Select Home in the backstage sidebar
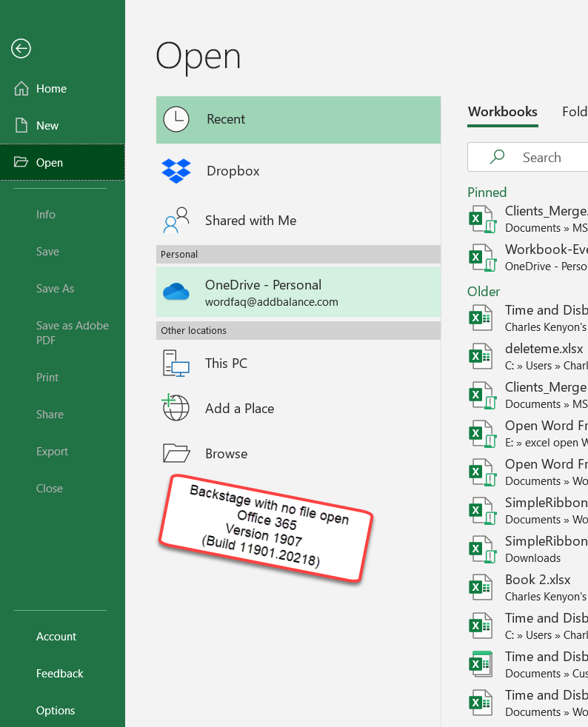The width and height of the screenshot is (588, 727). click(x=63, y=88)
